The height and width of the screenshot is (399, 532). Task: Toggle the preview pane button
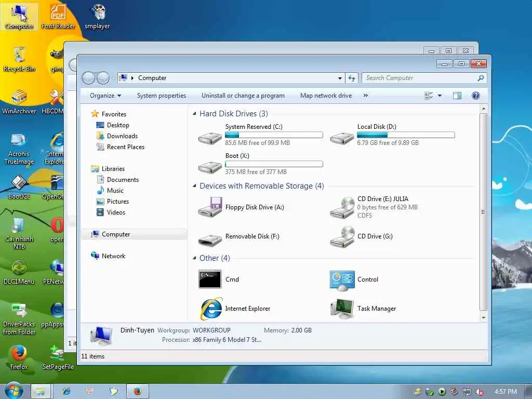[457, 96]
